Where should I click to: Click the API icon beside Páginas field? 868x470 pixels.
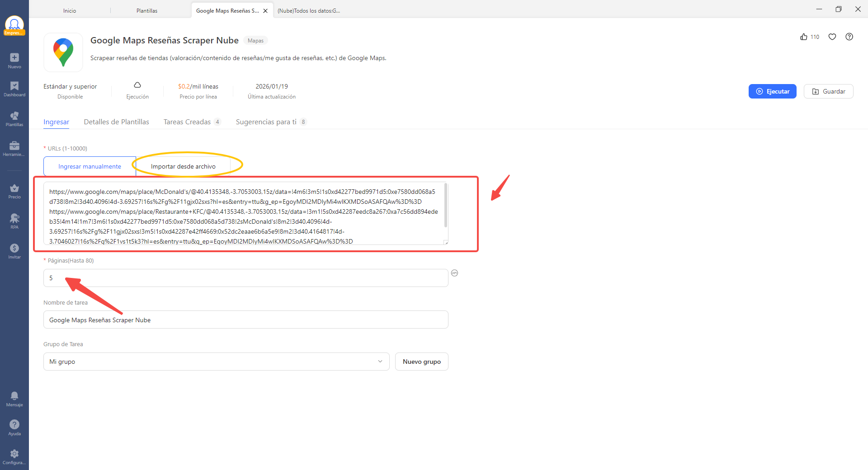pos(454,273)
